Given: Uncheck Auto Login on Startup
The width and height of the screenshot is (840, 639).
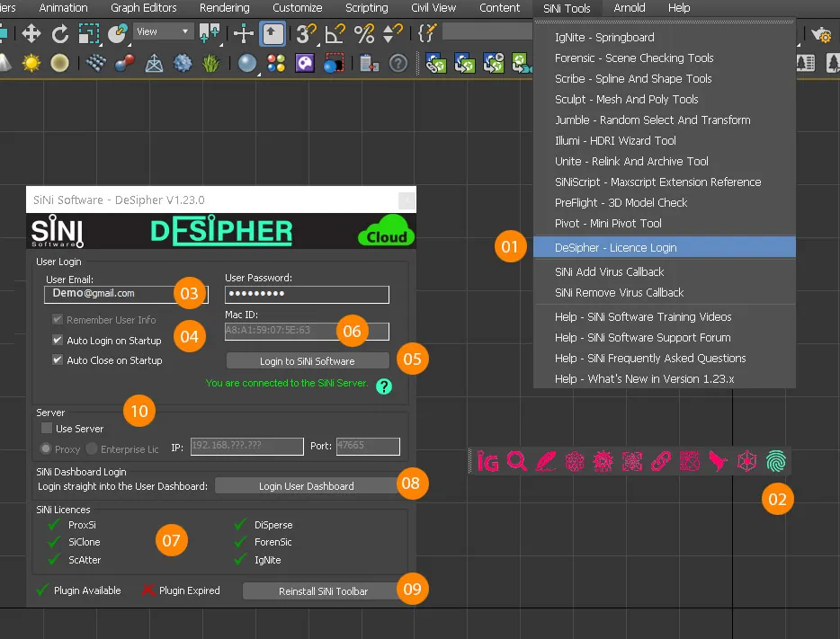Looking at the screenshot, I should pos(58,340).
